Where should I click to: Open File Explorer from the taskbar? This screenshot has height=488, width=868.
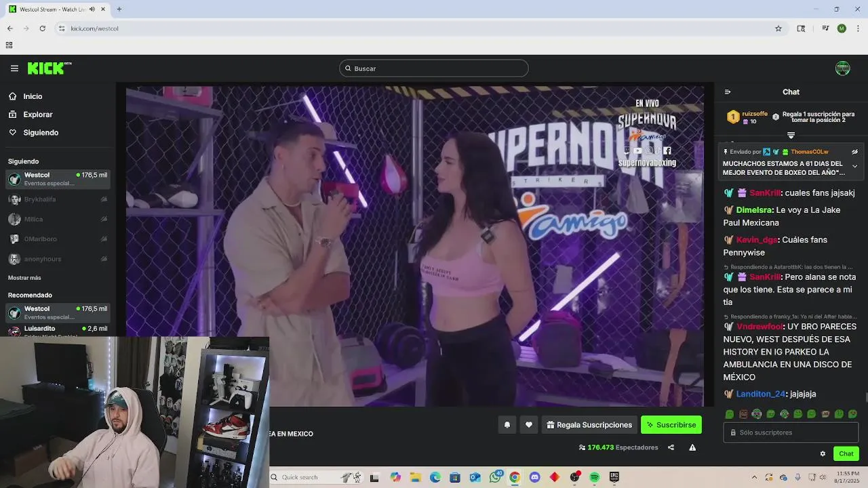tap(415, 477)
